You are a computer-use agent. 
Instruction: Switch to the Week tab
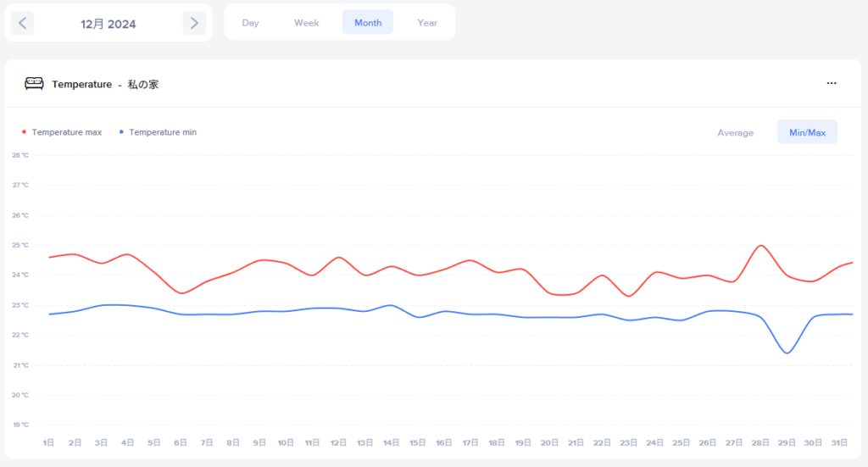pos(306,23)
